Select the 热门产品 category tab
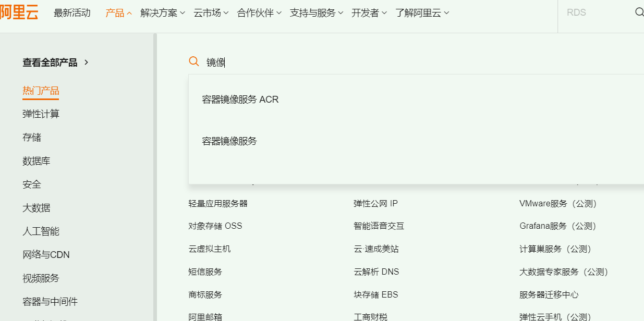This screenshot has height=321, width=644. 41,91
